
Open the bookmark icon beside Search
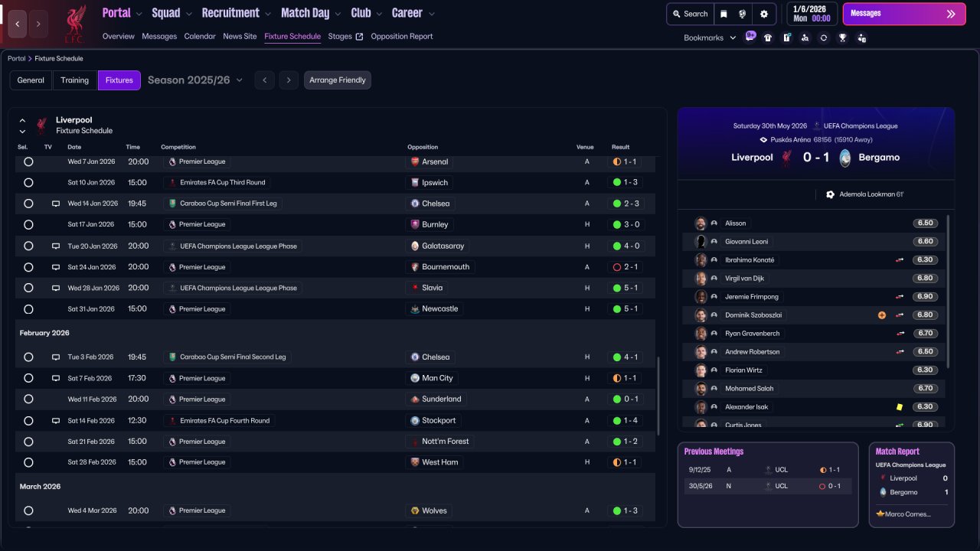(x=724, y=14)
